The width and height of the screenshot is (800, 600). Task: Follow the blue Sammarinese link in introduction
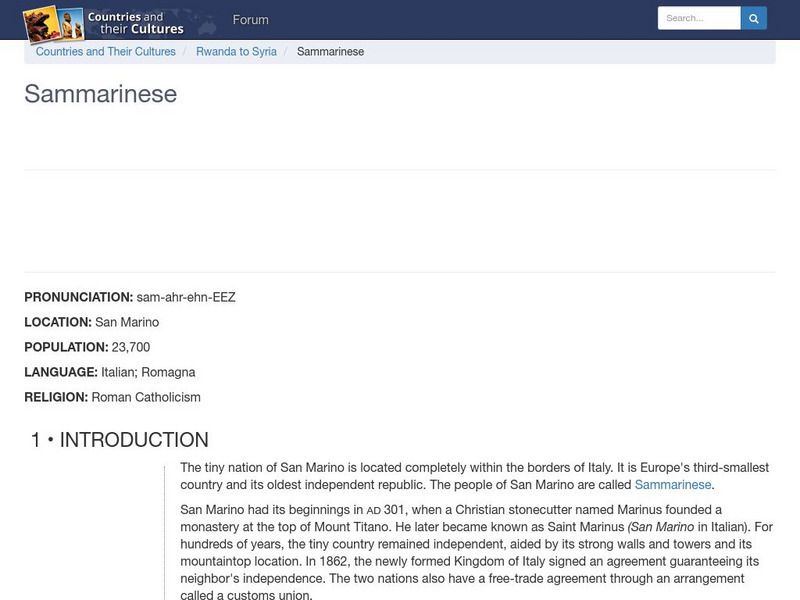pyautogui.click(x=672, y=485)
